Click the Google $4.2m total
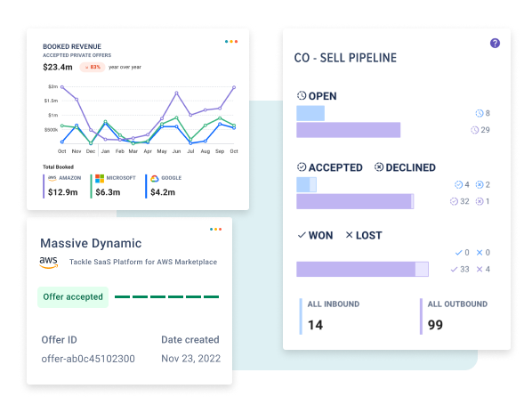The image size is (532, 397). coord(163,192)
